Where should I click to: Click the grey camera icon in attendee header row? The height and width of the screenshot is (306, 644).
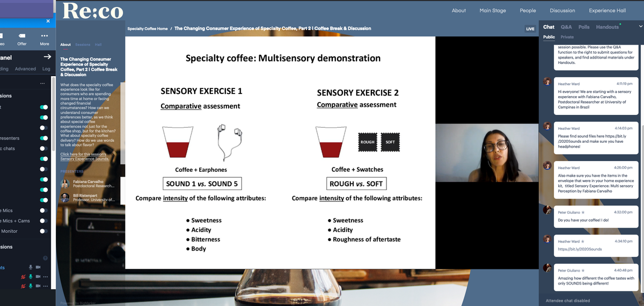[39, 267]
